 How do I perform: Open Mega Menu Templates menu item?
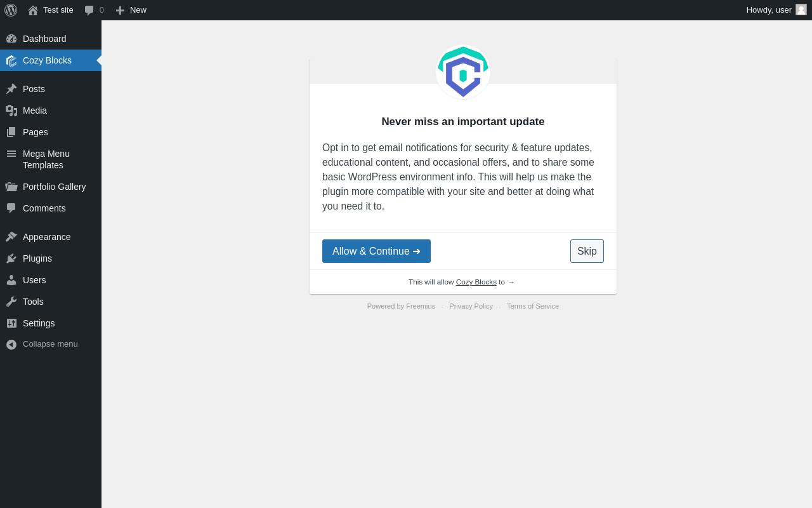tap(51, 159)
